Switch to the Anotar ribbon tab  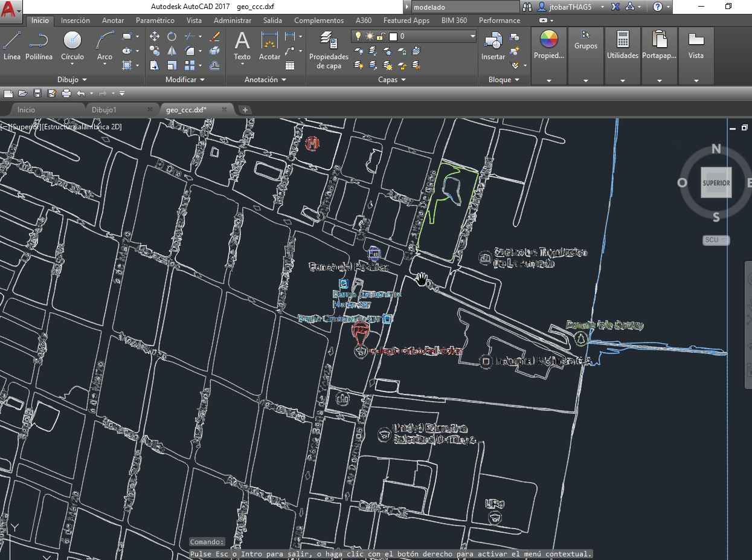pos(113,21)
